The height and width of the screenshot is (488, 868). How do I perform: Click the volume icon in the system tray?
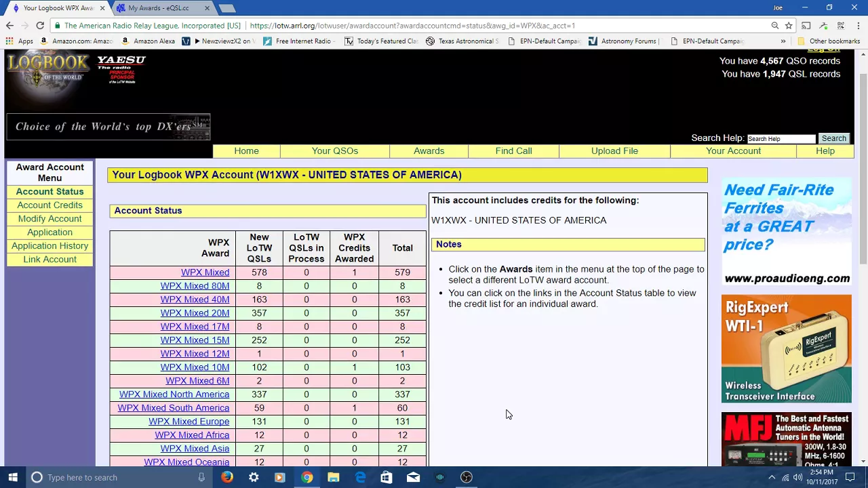coord(798,478)
